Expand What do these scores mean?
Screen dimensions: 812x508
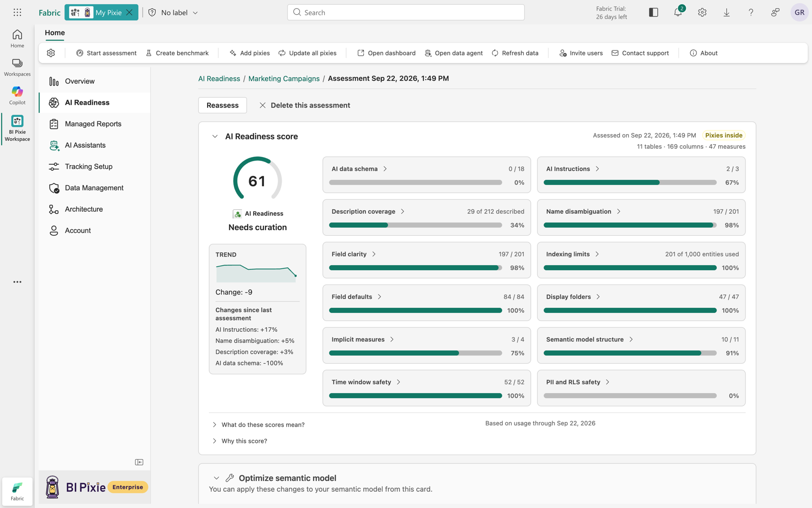(x=258, y=425)
